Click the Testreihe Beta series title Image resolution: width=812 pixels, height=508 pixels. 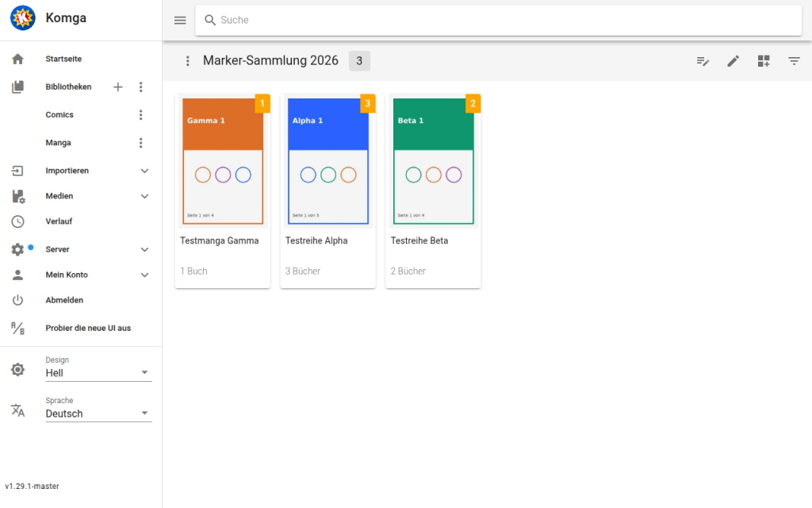[419, 241]
